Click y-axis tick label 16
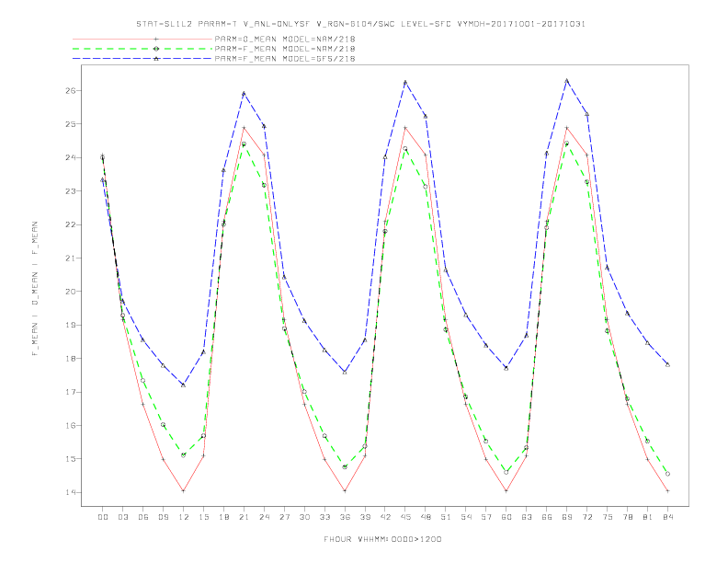The height and width of the screenshot is (563, 728). (x=70, y=426)
